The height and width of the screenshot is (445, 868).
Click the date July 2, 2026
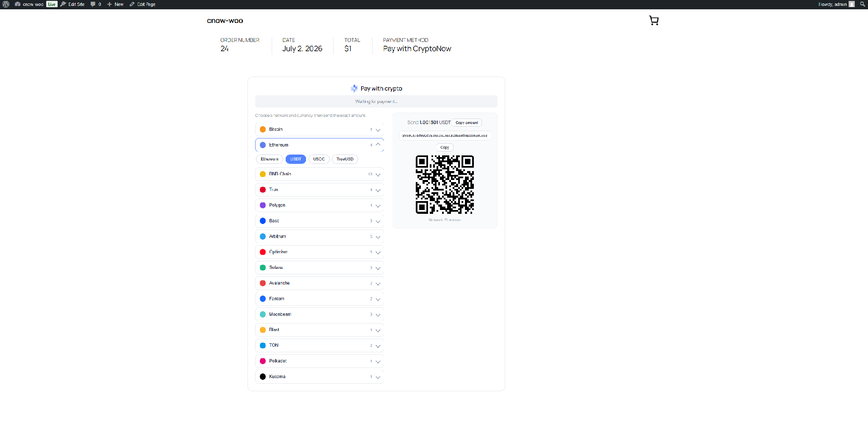(302, 49)
